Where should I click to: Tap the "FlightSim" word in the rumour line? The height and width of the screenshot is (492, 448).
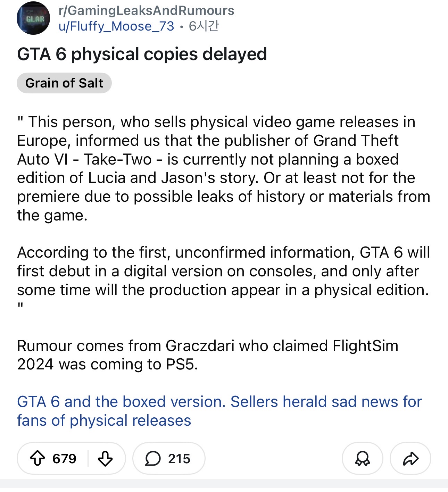point(365,346)
